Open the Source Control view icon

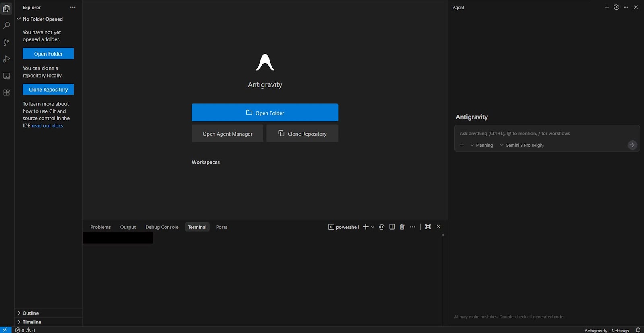pyautogui.click(x=6, y=42)
